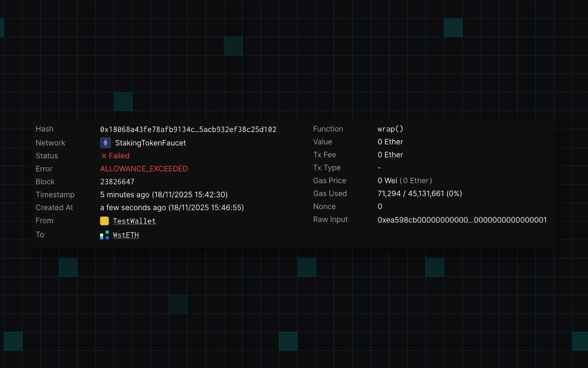Click the StakingTokenFaucet network name
Screen dimensions: 588x368
150,143
